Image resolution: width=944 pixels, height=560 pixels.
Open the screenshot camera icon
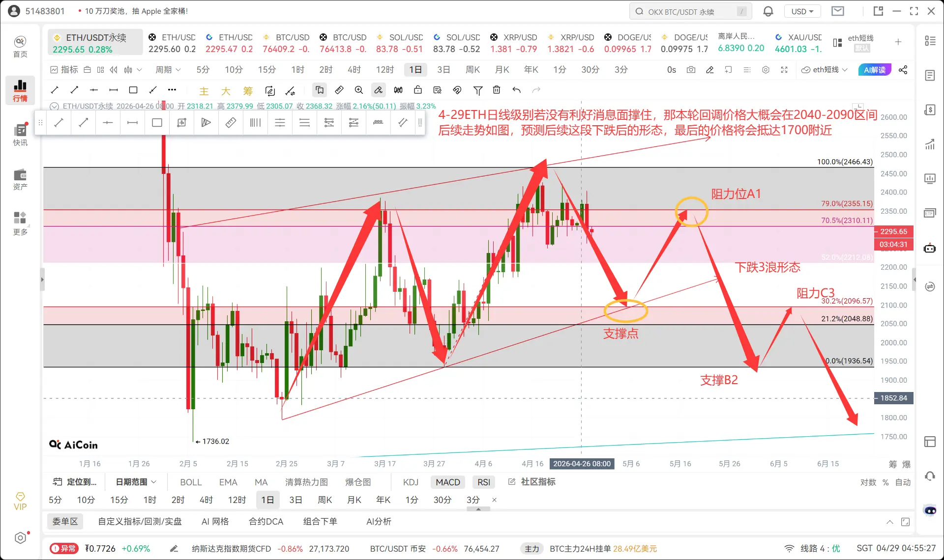(x=691, y=70)
